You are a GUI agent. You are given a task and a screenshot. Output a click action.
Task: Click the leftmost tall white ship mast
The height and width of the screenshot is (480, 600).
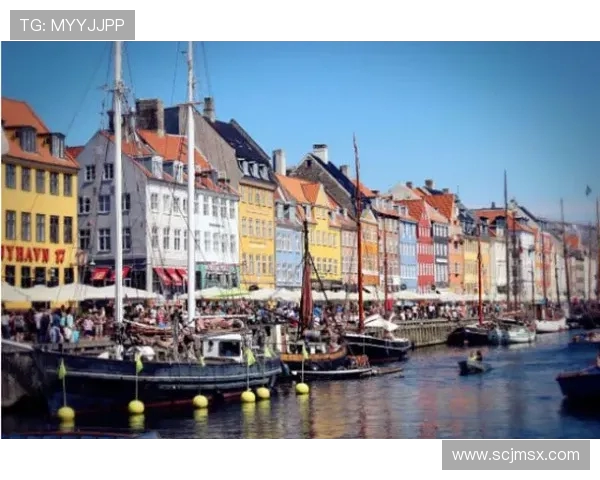118,180
